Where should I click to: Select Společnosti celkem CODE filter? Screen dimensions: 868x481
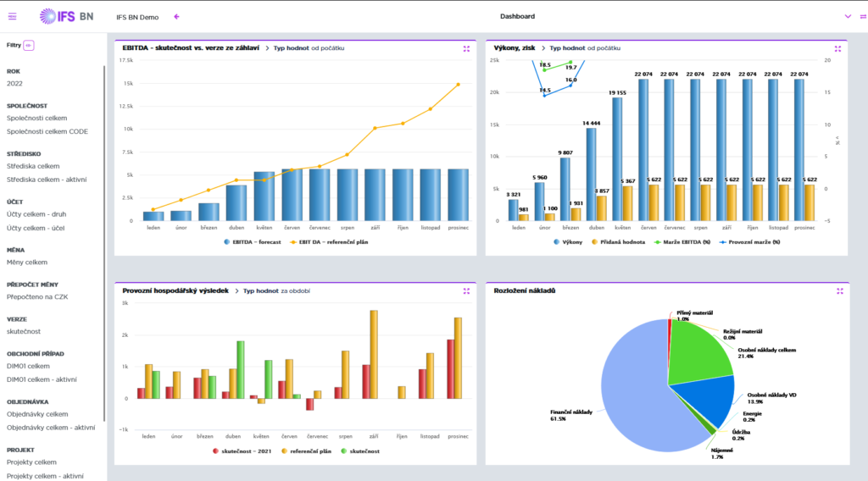pyautogui.click(x=47, y=131)
